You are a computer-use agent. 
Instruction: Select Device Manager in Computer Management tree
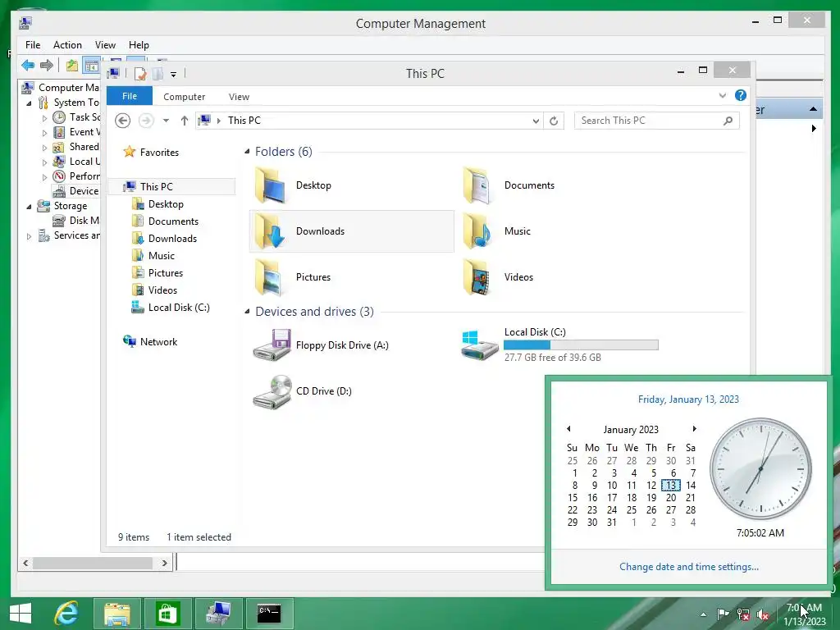point(75,190)
